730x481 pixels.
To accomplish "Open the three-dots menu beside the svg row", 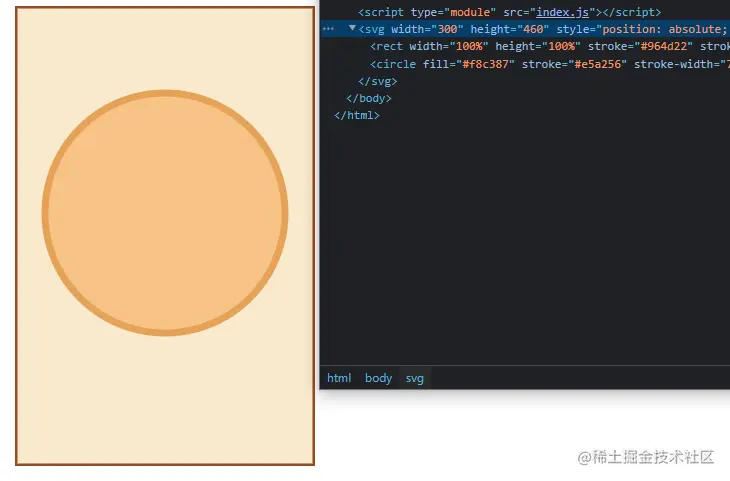I will [328, 29].
